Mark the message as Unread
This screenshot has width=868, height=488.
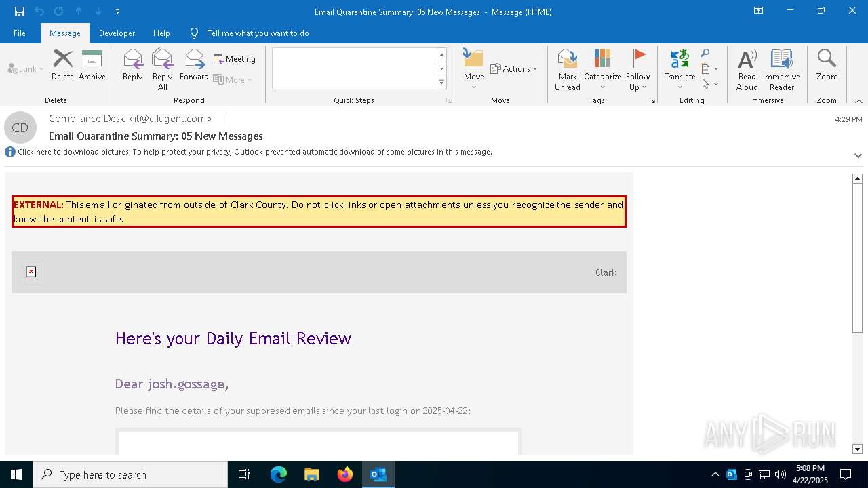[568, 69]
